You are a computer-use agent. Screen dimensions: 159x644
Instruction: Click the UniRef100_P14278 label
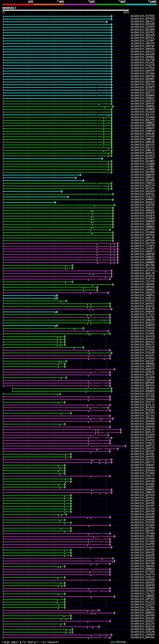pos(143,65)
